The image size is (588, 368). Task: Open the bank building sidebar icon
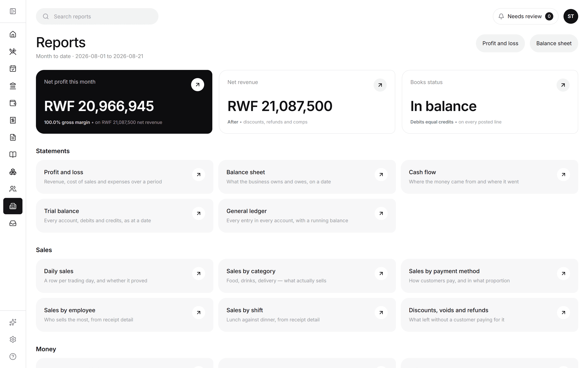click(x=13, y=86)
